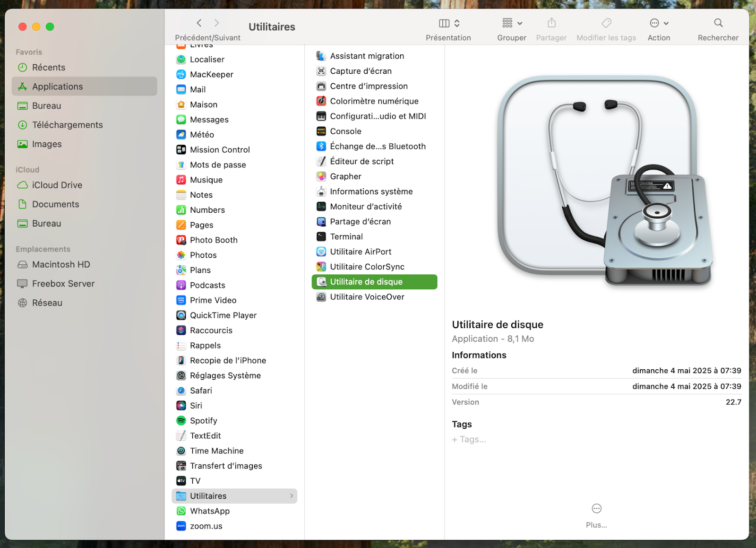Open Spotify from the Applications list
The width and height of the screenshot is (756, 548).
pos(203,420)
